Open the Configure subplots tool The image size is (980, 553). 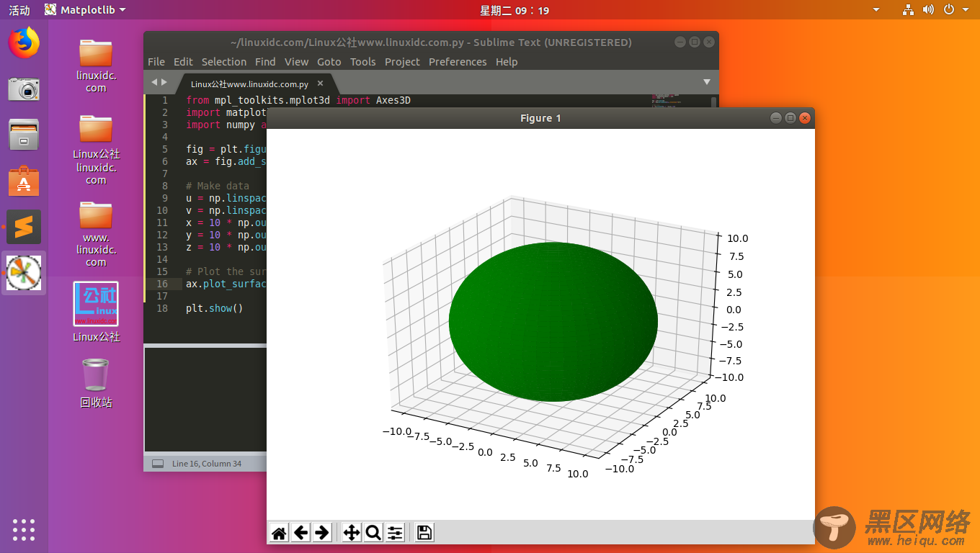pos(395,533)
